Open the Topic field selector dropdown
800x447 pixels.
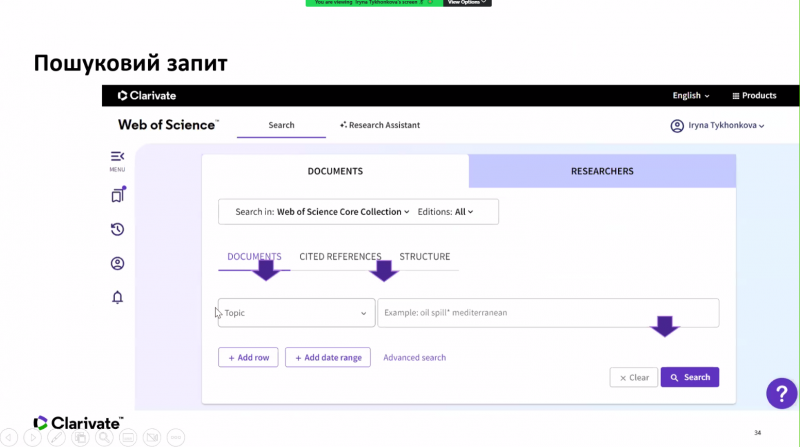click(x=296, y=313)
